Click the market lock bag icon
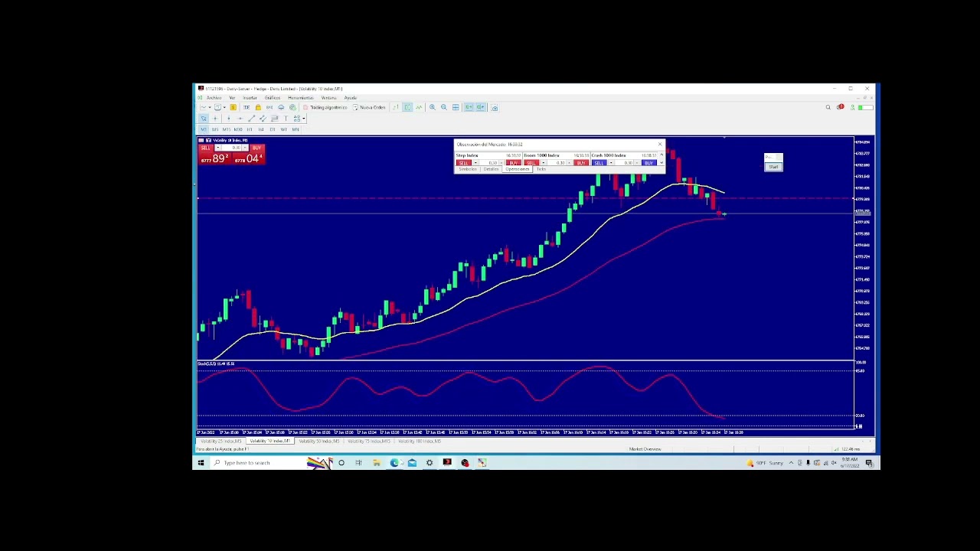Image resolution: width=980 pixels, height=551 pixels. 258,108
